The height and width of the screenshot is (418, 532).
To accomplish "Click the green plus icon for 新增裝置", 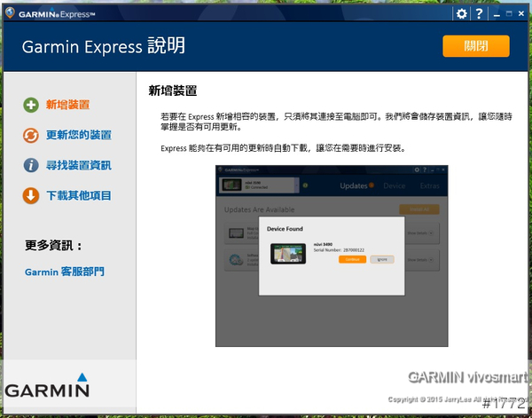I will click(31, 105).
